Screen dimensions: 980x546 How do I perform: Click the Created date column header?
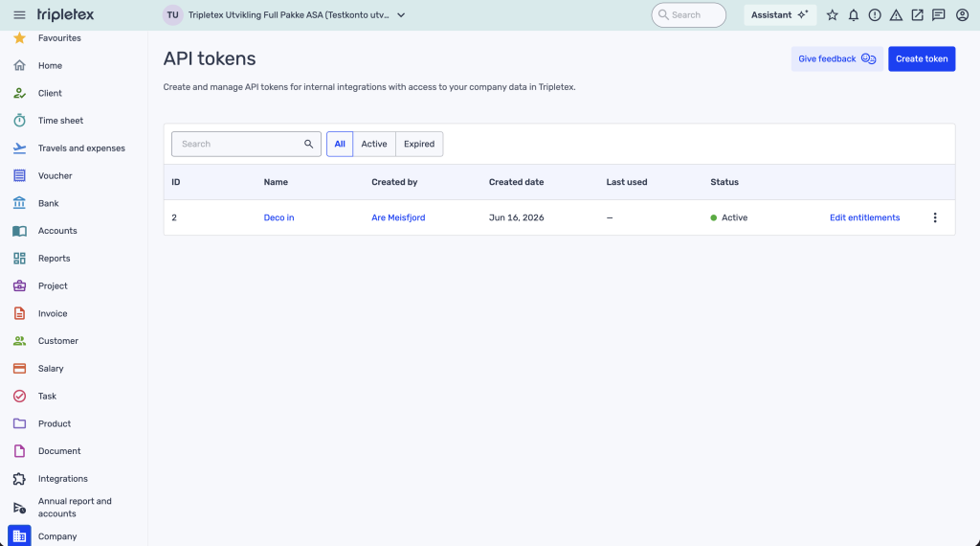pyautogui.click(x=516, y=182)
